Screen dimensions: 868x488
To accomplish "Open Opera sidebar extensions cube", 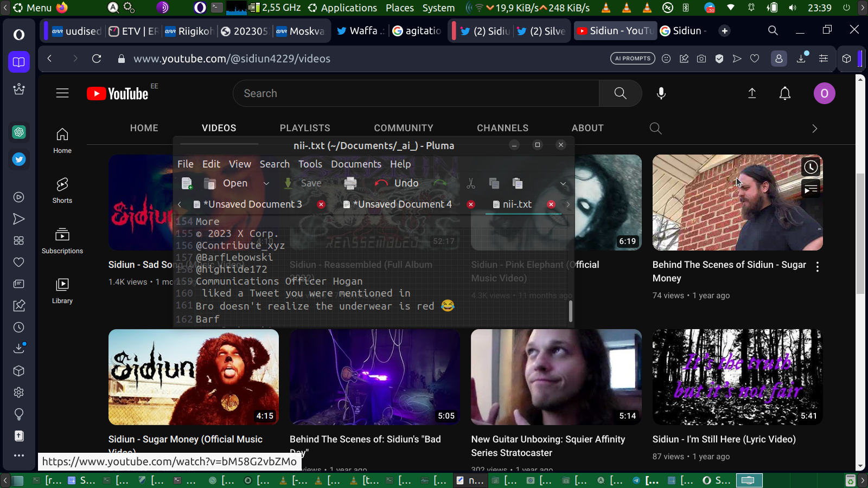I will tap(19, 371).
